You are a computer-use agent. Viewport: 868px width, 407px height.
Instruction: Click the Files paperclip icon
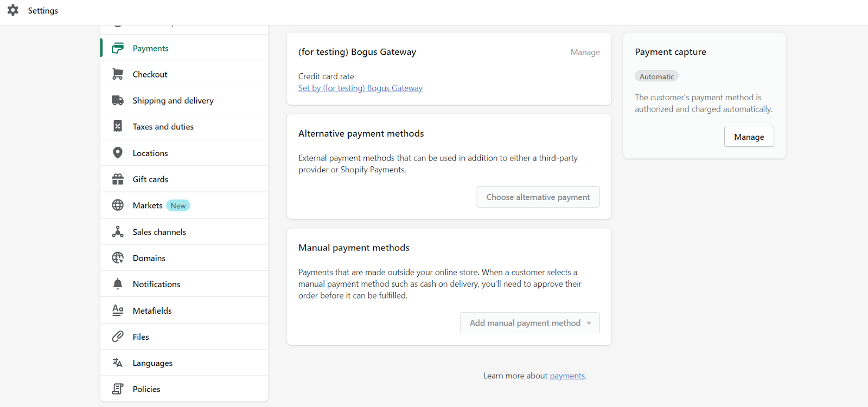coord(118,337)
